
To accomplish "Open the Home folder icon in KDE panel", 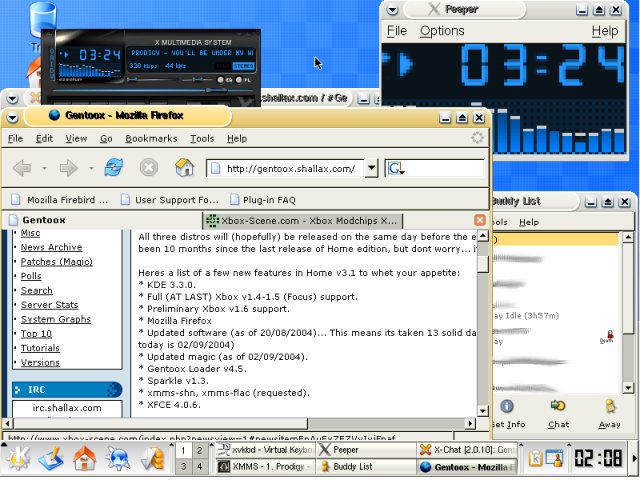I will coord(84,458).
